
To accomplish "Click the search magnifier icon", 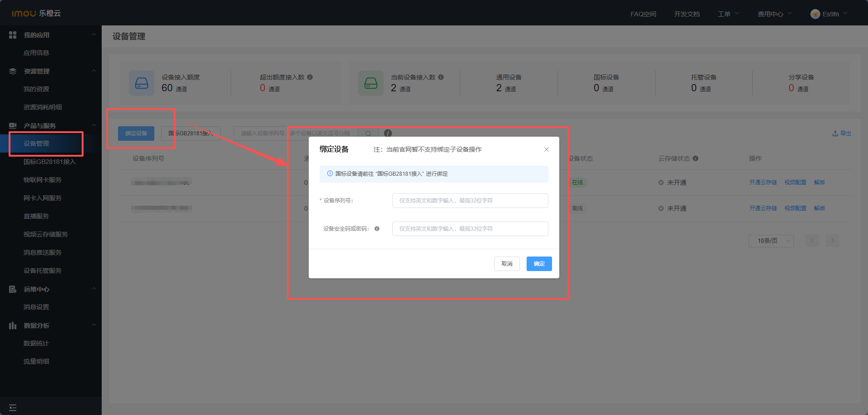I will click(368, 133).
